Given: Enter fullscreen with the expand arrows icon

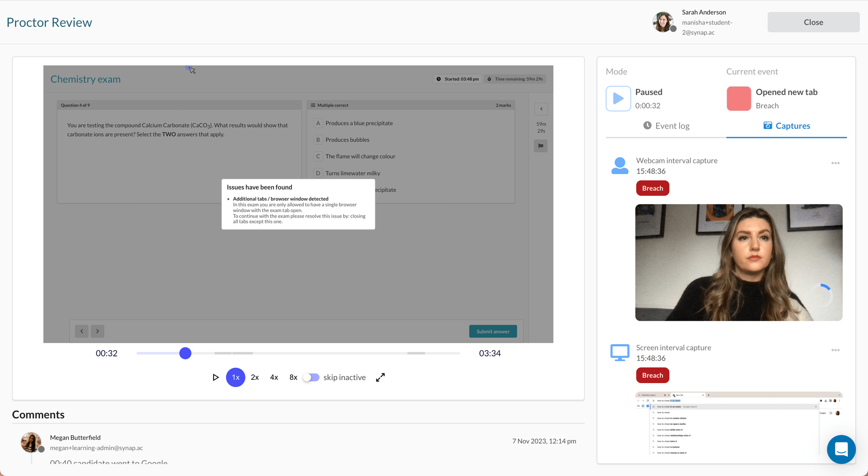Looking at the screenshot, I should (x=380, y=377).
